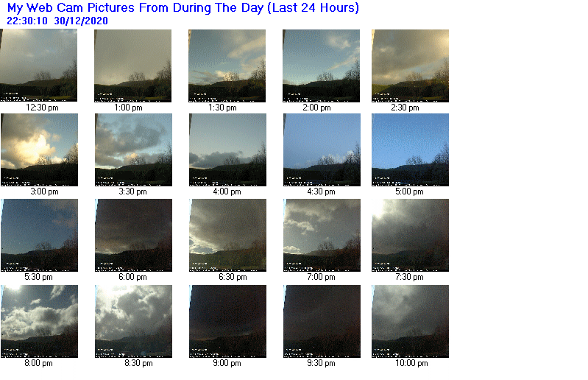Click the 9:00 pm dark sky image
588x380 pixels.
click(227, 321)
